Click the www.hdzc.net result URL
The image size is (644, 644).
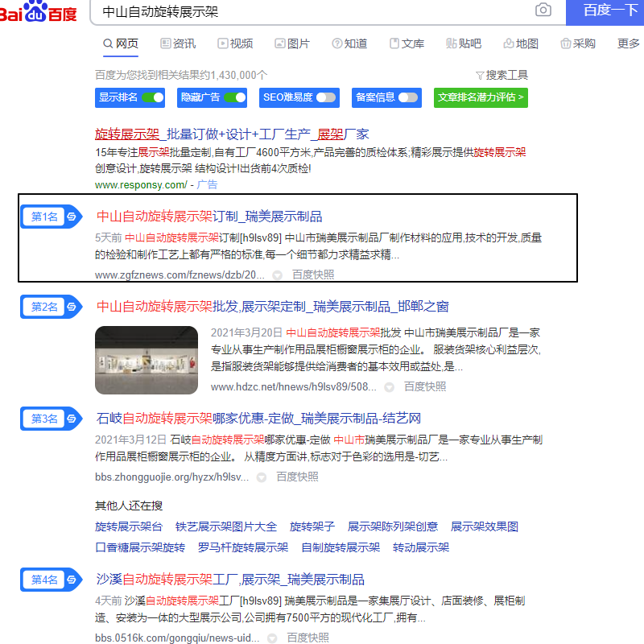coord(293,386)
